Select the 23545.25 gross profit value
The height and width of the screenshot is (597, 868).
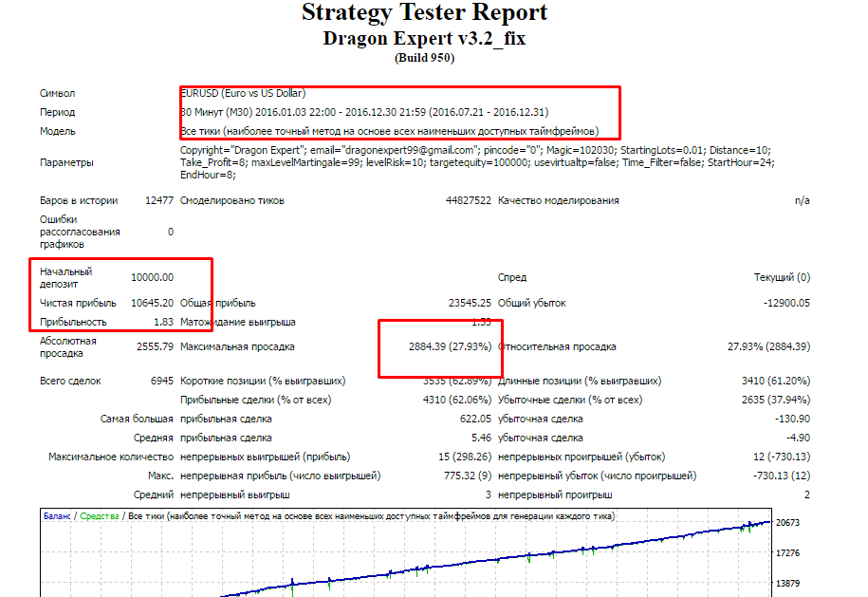pos(470,303)
